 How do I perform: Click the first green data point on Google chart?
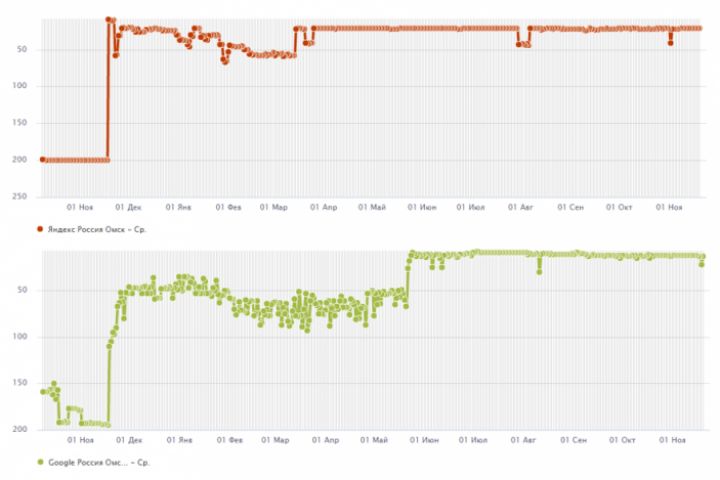click(42, 391)
